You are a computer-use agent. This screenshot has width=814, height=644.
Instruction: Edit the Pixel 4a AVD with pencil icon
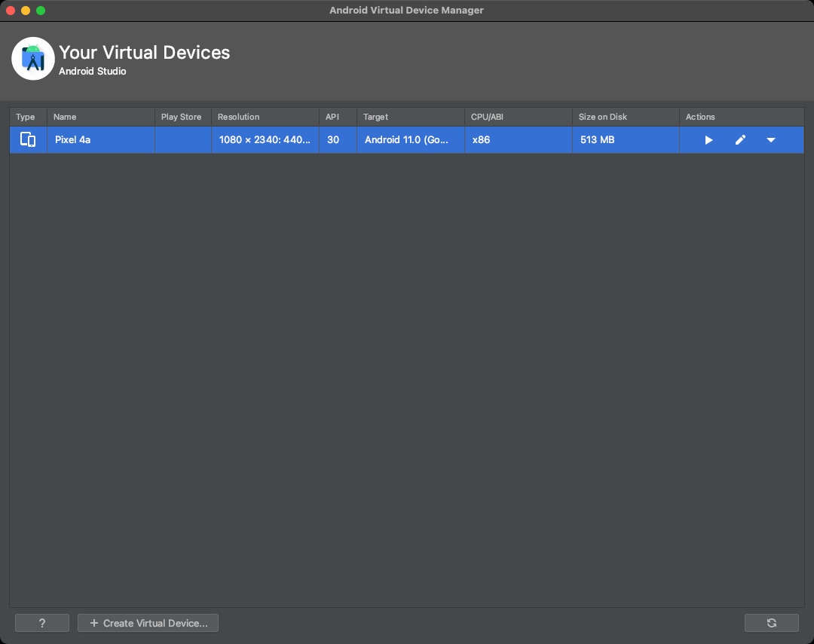(x=740, y=140)
